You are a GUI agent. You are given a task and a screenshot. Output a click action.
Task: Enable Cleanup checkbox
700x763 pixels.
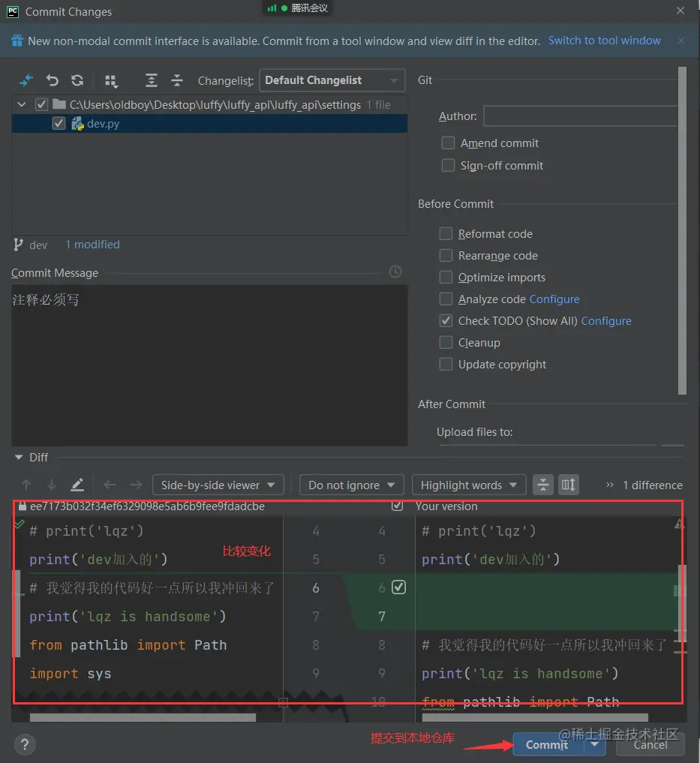pyautogui.click(x=446, y=343)
